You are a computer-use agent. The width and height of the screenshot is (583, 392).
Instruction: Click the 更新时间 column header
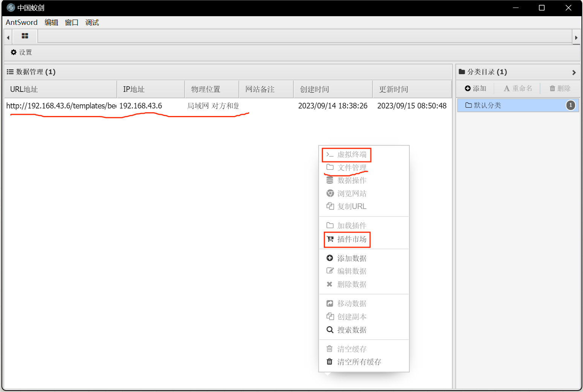click(412, 89)
